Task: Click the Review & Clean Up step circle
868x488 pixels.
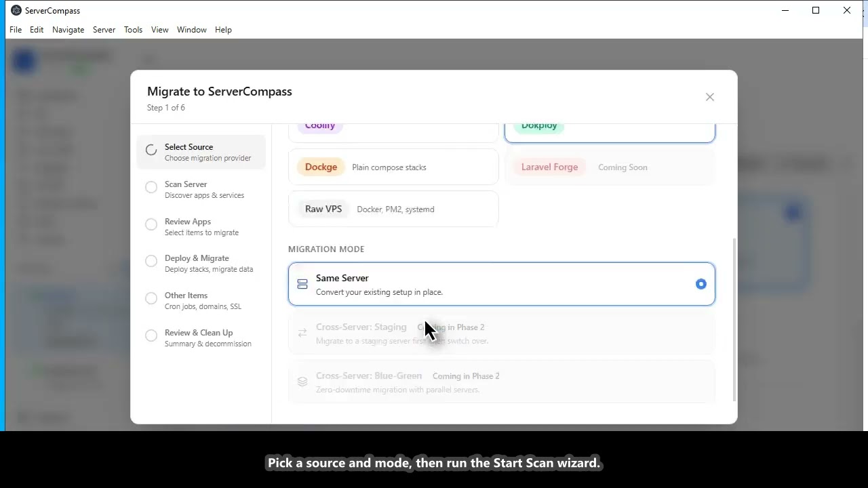Action: pyautogui.click(x=151, y=335)
